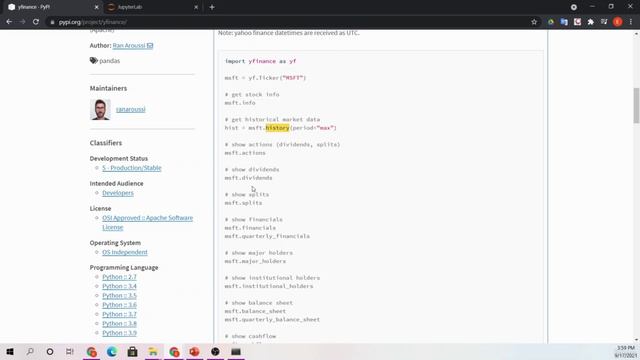Click the pandas tag text

point(109,60)
